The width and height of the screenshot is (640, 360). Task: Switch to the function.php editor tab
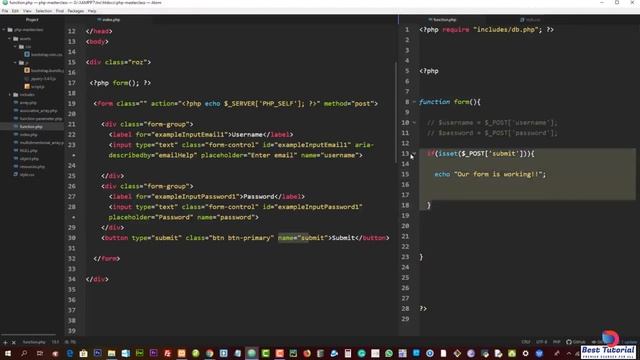(x=442, y=20)
